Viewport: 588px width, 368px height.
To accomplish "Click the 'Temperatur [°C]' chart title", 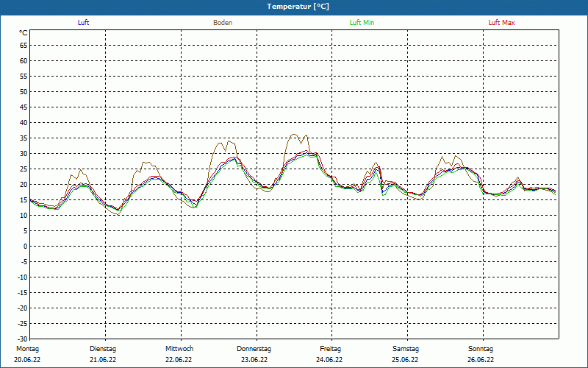I will point(298,7).
